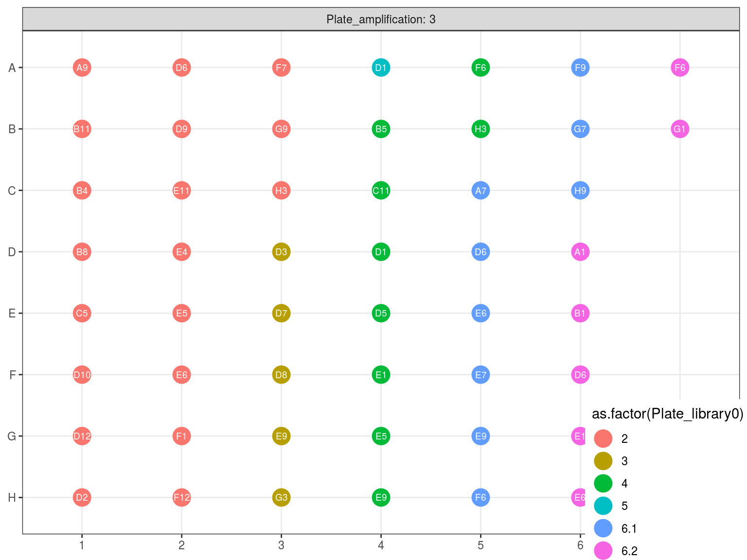Viewport: 747px width, 560px height.
Task: Select the blue point labeled F9
Action: [580, 68]
